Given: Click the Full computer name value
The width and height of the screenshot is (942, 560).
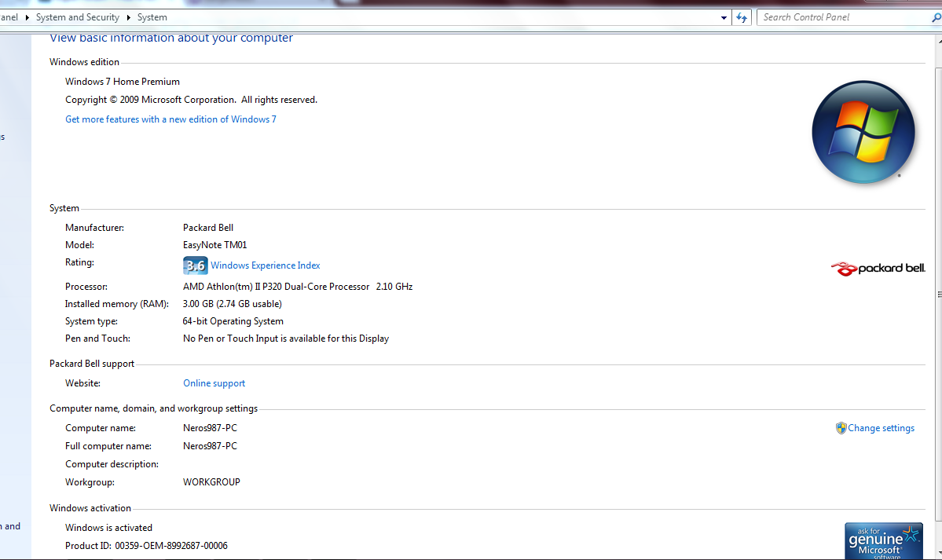Looking at the screenshot, I should pyautogui.click(x=211, y=446).
